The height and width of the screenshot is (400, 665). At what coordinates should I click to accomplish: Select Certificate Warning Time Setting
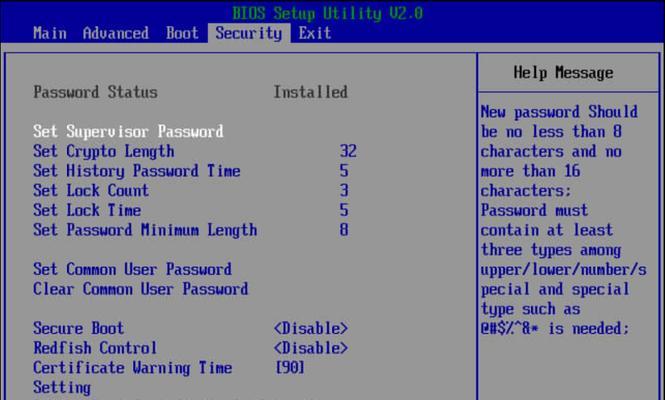[132, 377]
